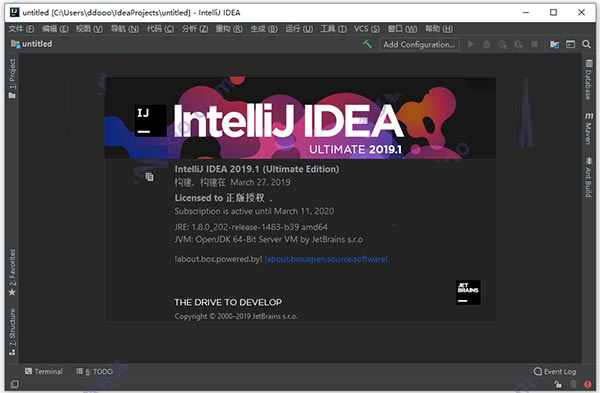The height and width of the screenshot is (393, 600).
Task: Click untitled project folder breadcrumb
Action: (x=31, y=44)
